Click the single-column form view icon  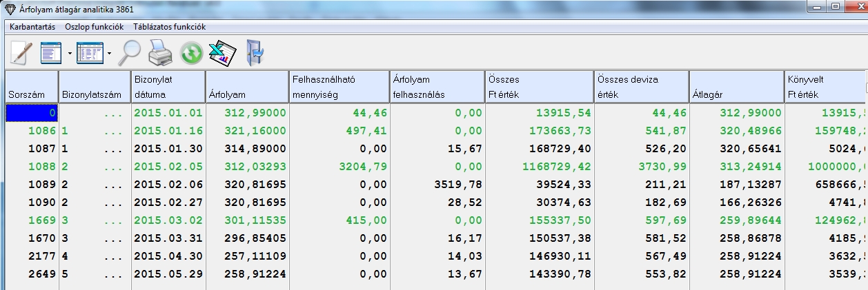[51, 52]
